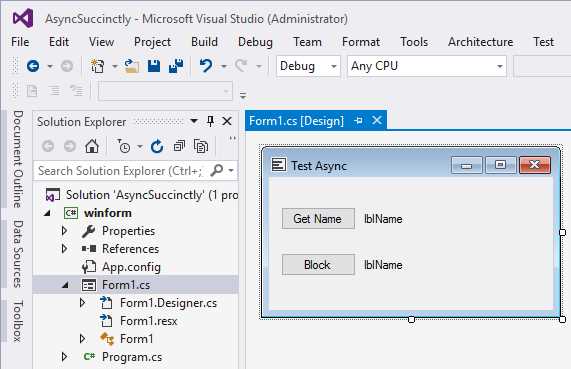This screenshot has width=571, height=369.
Task: Refresh the Solution Explorer tree
Action: pos(157,146)
